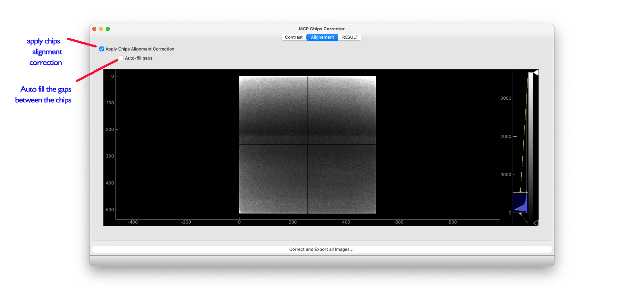Click the top-left chip of the image

(273, 110)
